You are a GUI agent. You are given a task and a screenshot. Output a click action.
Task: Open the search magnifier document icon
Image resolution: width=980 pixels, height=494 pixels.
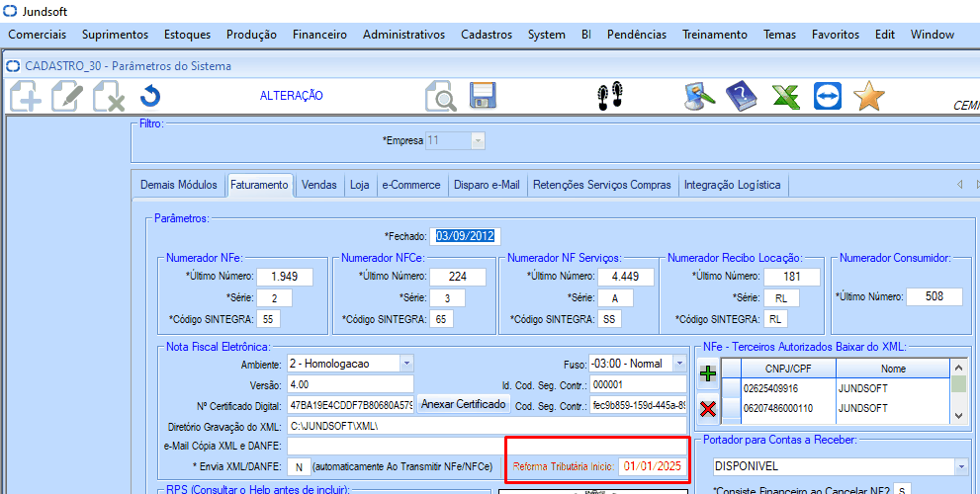coord(440,96)
